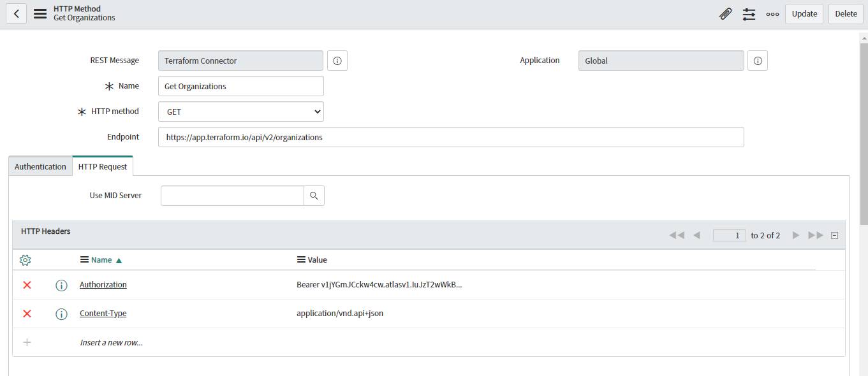Click the personalize form sliders icon
The height and width of the screenshot is (376, 868).
click(x=749, y=13)
